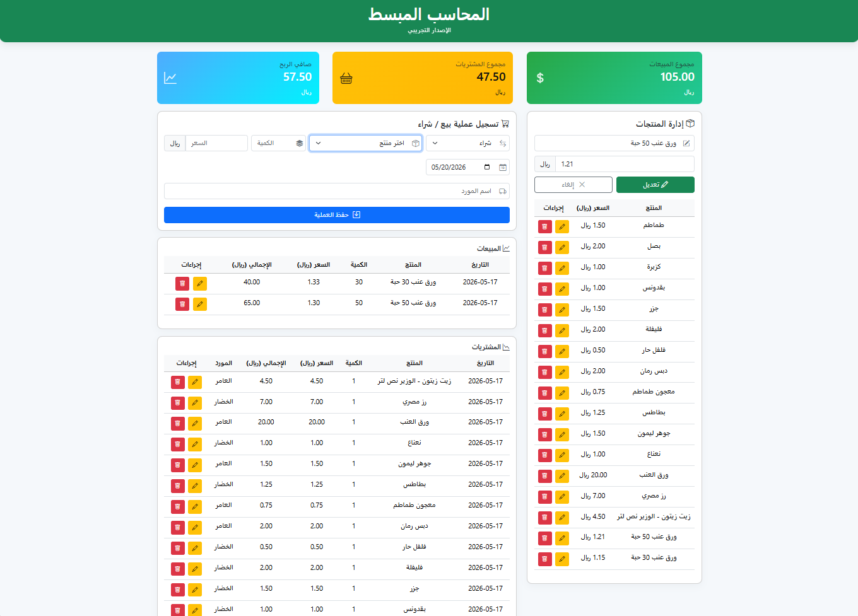Delete the فليفلة purchase entry

pyautogui.click(x=178, y=569)
